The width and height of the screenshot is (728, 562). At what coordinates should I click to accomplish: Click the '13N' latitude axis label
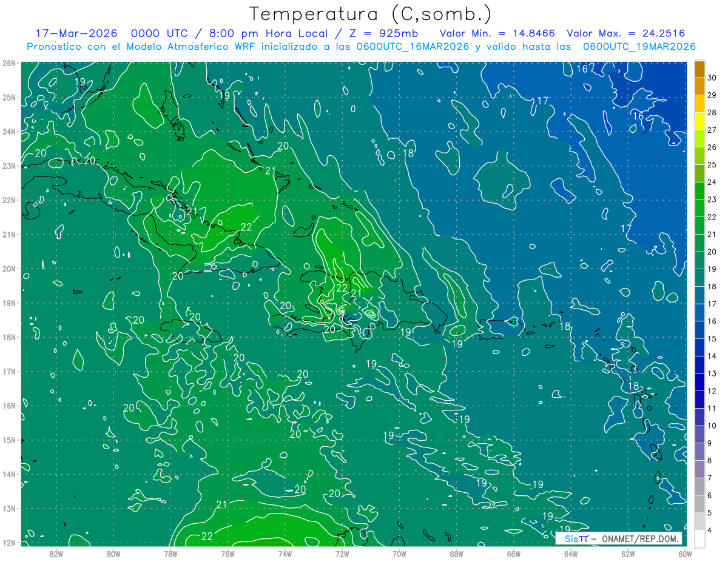[9, 508]
